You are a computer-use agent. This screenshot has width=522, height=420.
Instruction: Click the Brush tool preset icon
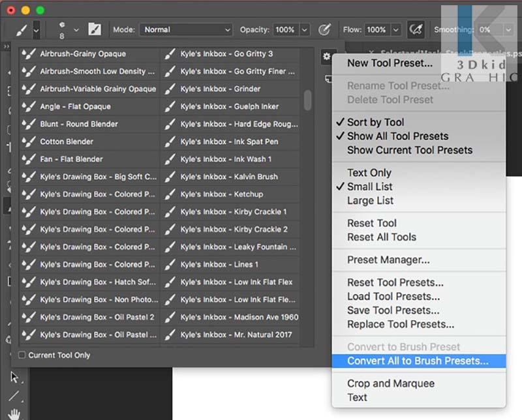pos(22,30)
